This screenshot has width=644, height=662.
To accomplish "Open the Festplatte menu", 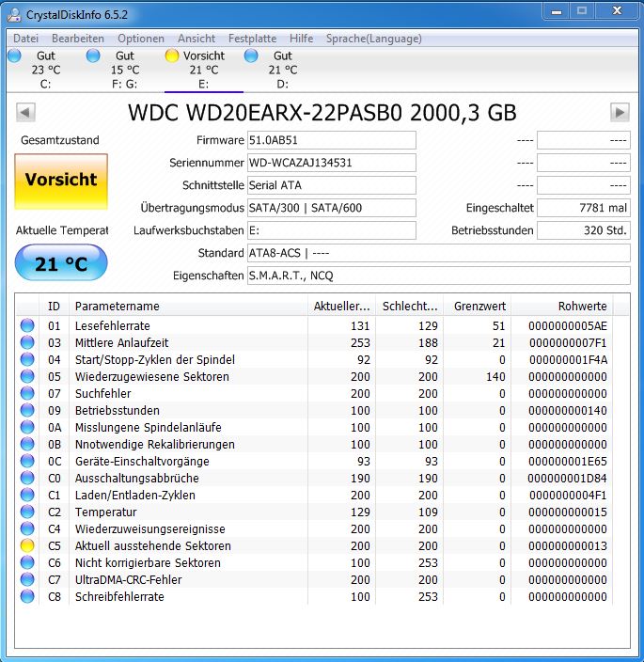I will click(x=252, y=39).
